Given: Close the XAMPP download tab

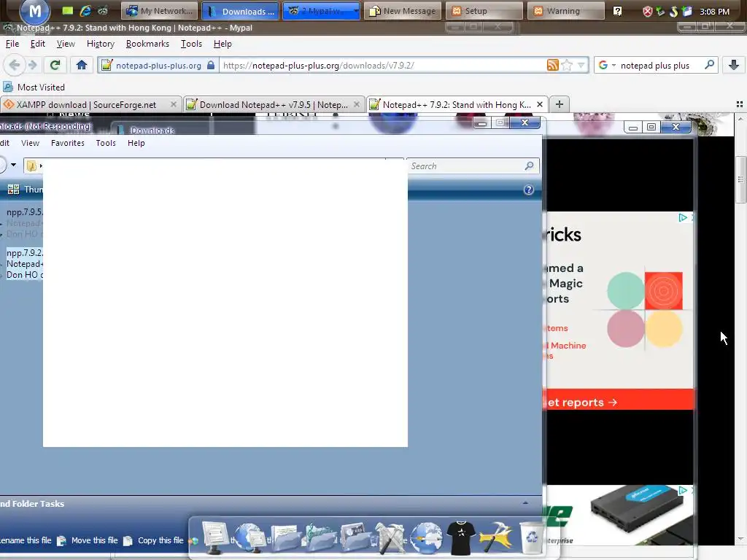Looking at the screenshot, I should (174, 104).
